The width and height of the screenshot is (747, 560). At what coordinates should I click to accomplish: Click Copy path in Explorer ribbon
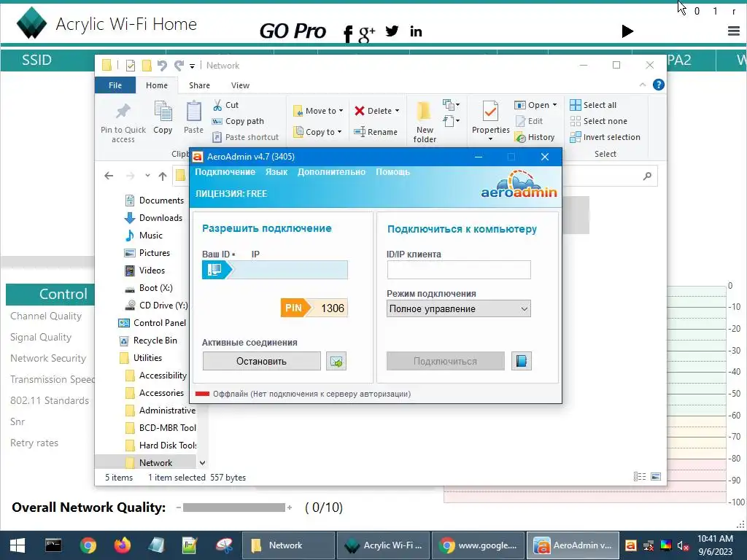pyautogui.click(x=238, y=121)
